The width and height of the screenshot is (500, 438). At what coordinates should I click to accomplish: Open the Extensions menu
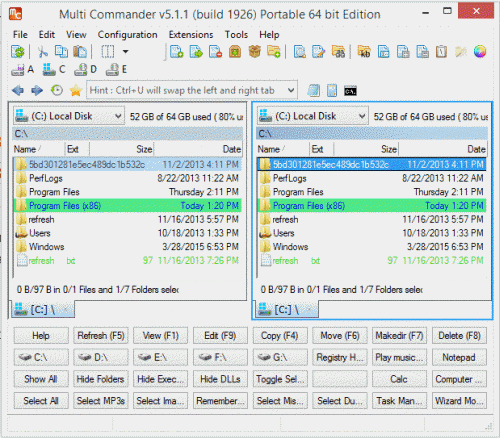tap(191, 35)
